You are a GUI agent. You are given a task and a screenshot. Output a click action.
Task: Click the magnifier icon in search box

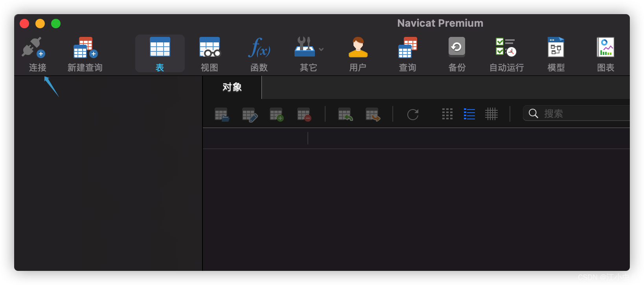point(533,114)
